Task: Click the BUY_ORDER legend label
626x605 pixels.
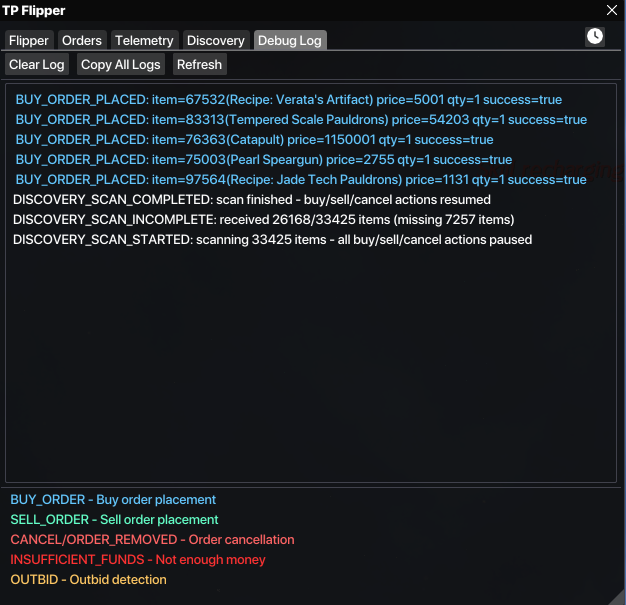Action: [113, 500]
